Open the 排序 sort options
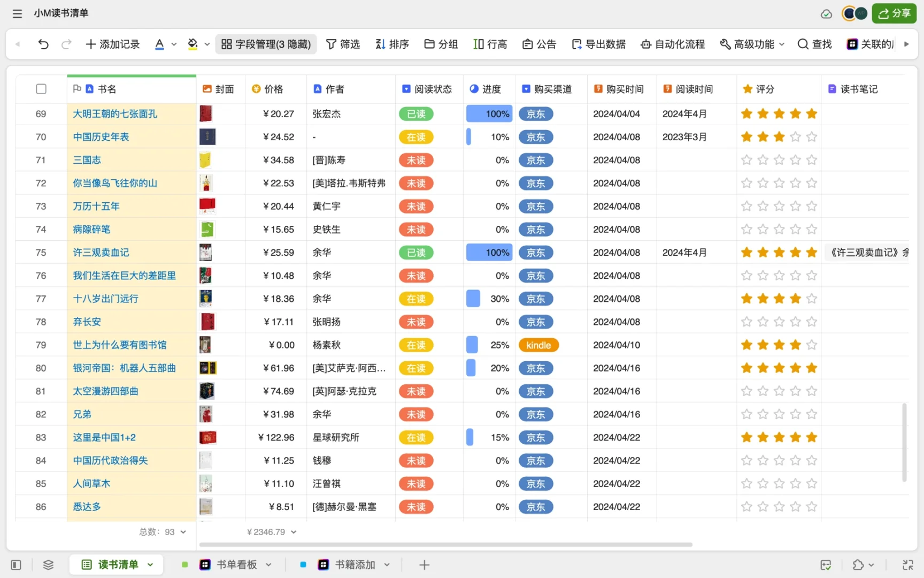This screenshot has height=578, width=924. [x=392, y=44]
